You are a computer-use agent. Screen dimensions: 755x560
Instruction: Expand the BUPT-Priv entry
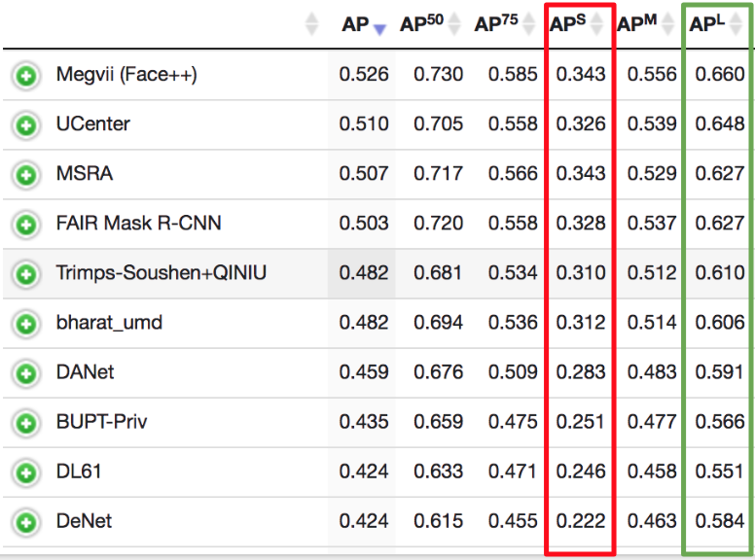click(x=26, y=423)
